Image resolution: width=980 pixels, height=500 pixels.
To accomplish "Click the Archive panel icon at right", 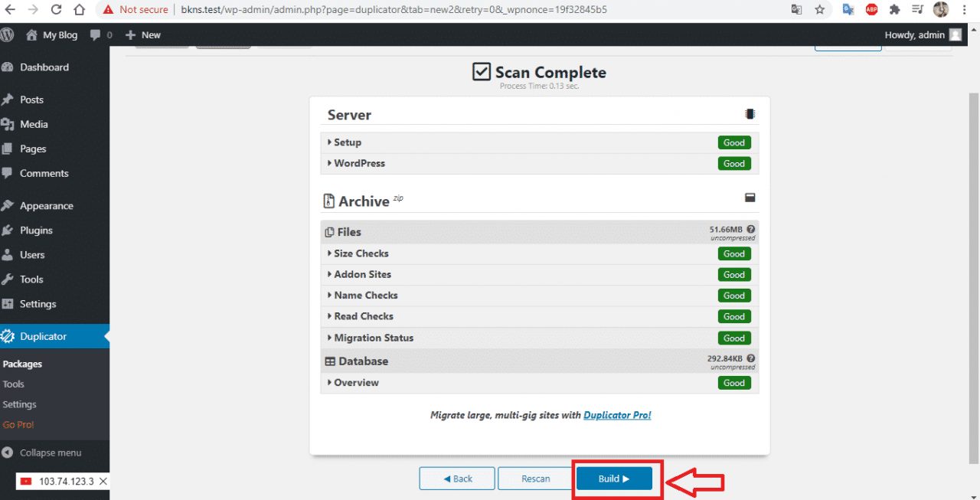I will 750,198.
